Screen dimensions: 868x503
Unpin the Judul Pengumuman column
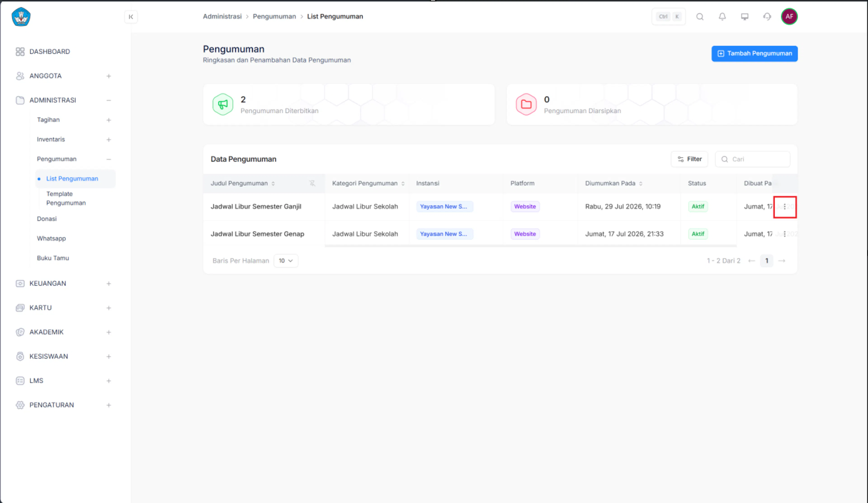312,183
